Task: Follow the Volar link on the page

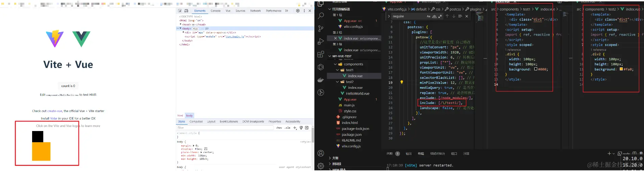Action: 54,119
